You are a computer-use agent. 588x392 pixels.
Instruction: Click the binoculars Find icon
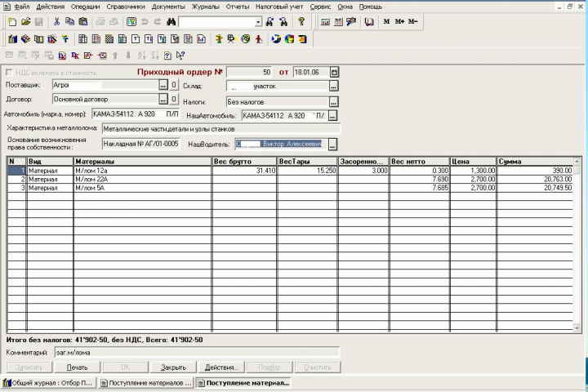[171, 22]
